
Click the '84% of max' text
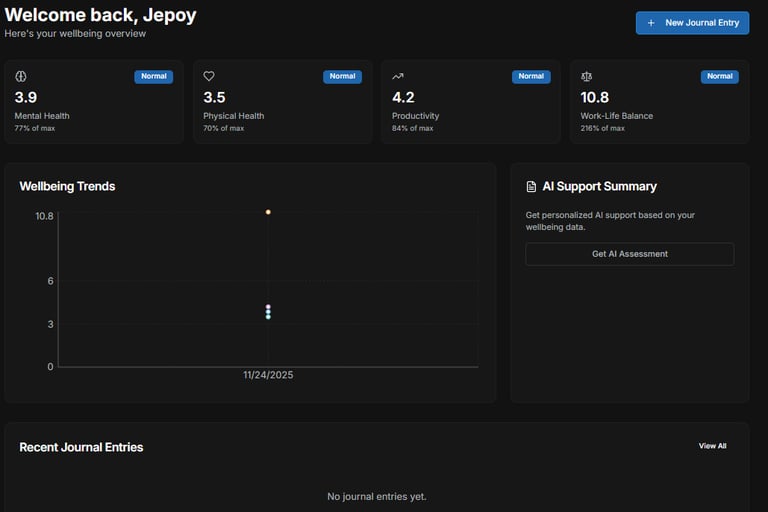(412, 128)
